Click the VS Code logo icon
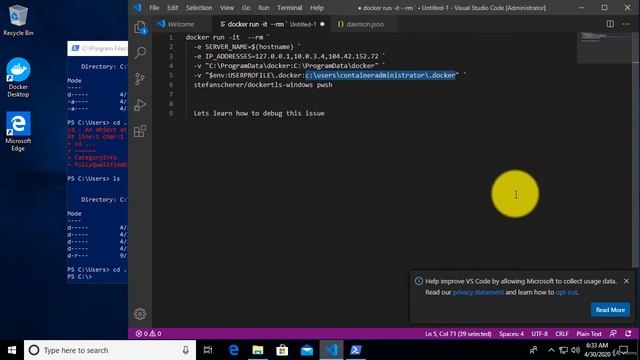The height and width of the screenshot is (360, 640). pos(138,8)
